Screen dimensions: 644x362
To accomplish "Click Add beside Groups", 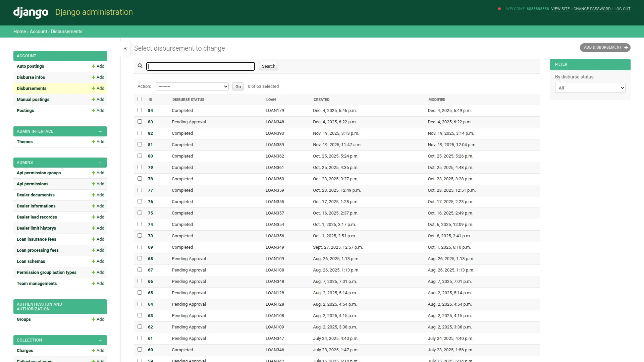I will tap(98, 319).
